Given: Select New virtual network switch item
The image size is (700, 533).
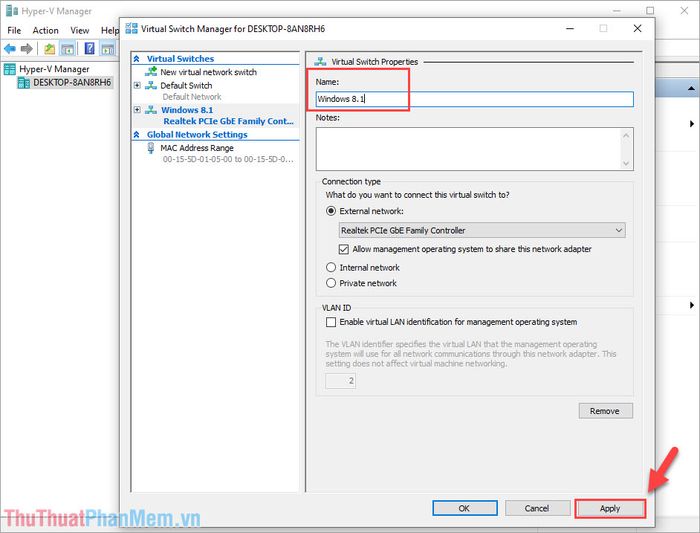Looking at the screenshot, I should tap(208, 72).
